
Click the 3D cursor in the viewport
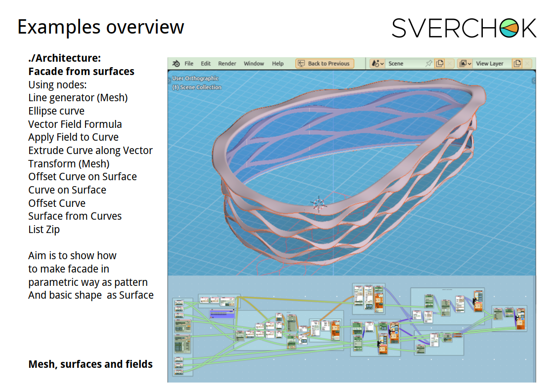[x=319, y=203]
